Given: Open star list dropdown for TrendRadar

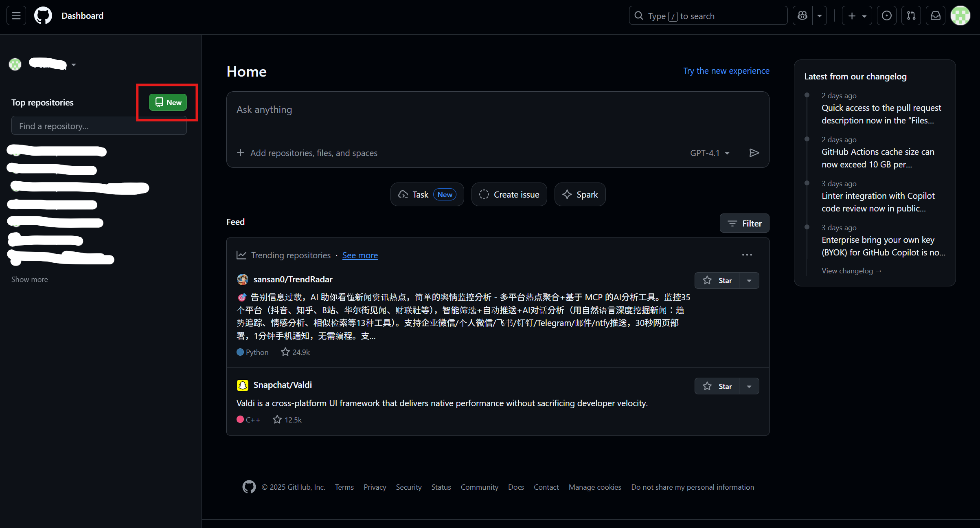Looking at the screenshot, I should [x=749, y=280].
